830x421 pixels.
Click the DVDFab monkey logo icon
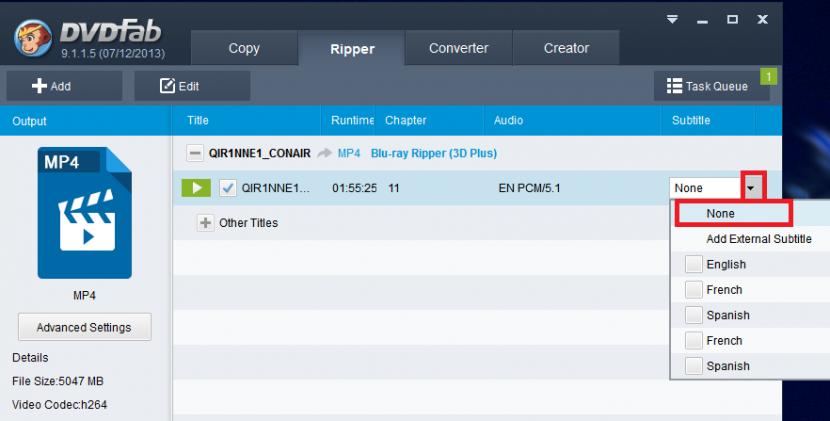(33, 38)
